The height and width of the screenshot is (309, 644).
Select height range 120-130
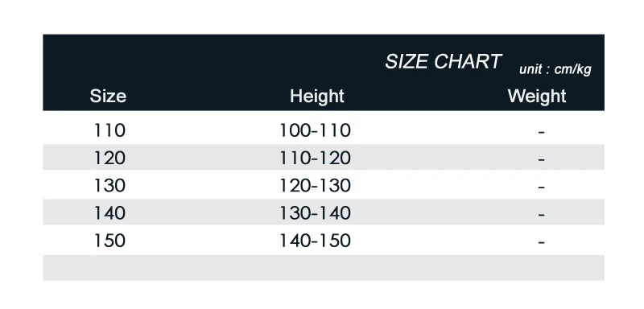[315, 186]
